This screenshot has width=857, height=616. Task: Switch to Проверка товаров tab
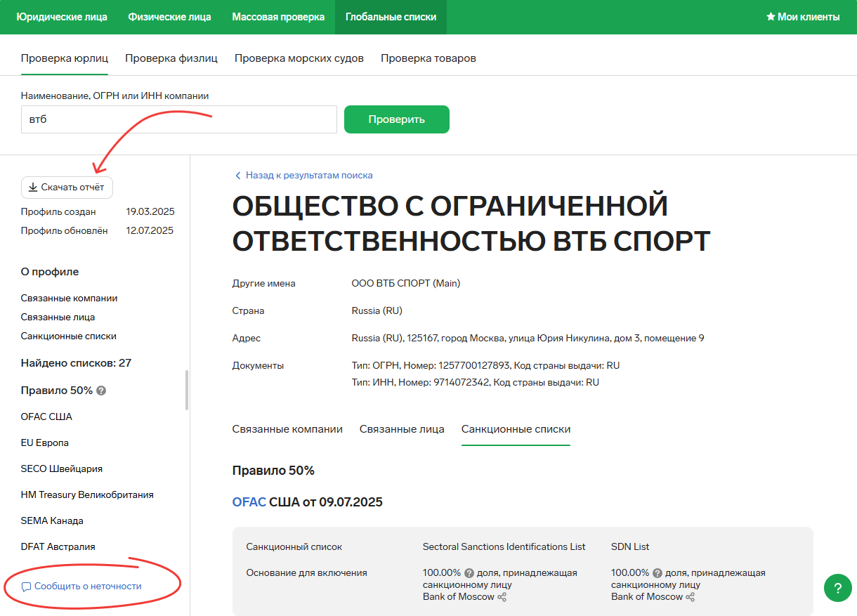click(x=428, y=58)
